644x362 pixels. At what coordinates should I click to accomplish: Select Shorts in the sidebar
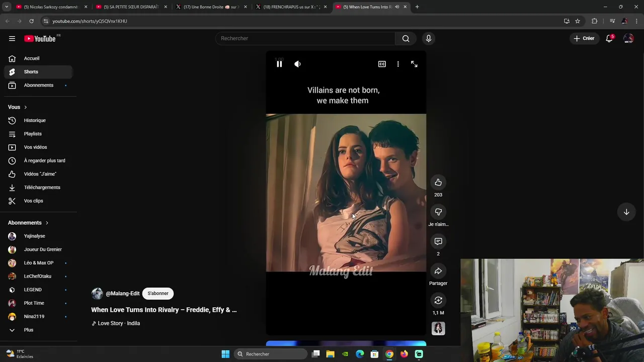tap(38, 72)
